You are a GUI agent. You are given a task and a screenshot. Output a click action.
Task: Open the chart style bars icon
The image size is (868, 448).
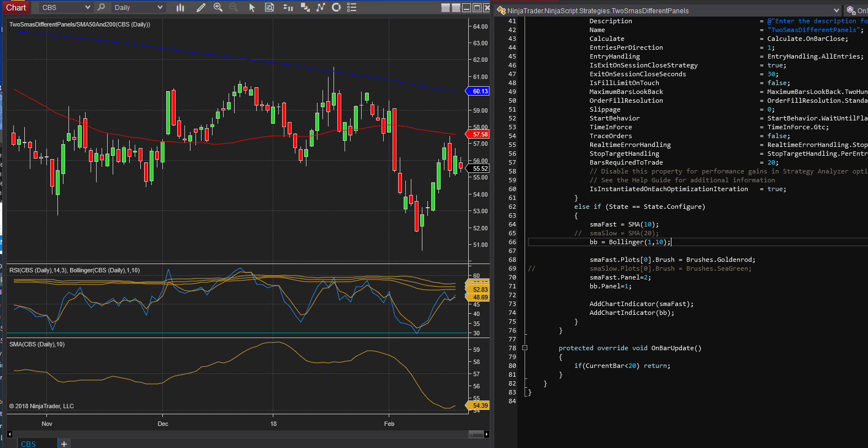(180, 7)
